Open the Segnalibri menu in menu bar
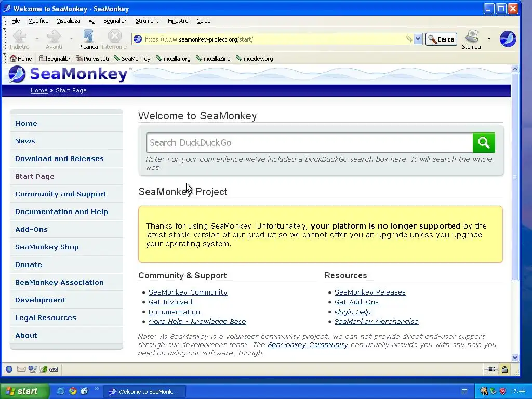Screen dimensions: 532x399 coord(115,21)
